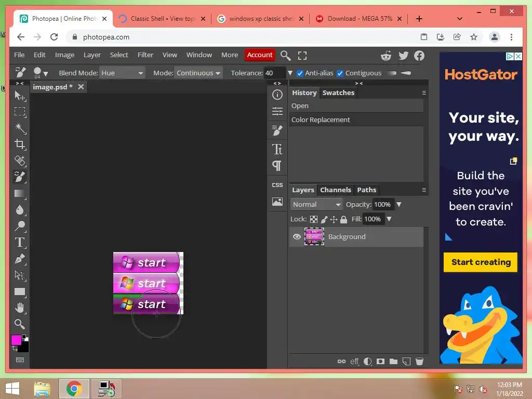
Task: Select the Type tool in the left toolbar
Action: pos(20,242)
